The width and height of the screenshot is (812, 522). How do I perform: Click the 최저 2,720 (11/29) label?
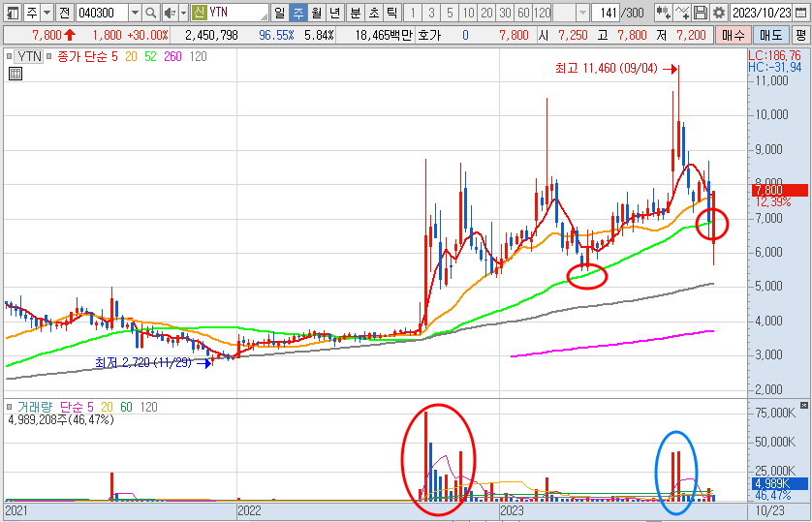pos(143,362)
